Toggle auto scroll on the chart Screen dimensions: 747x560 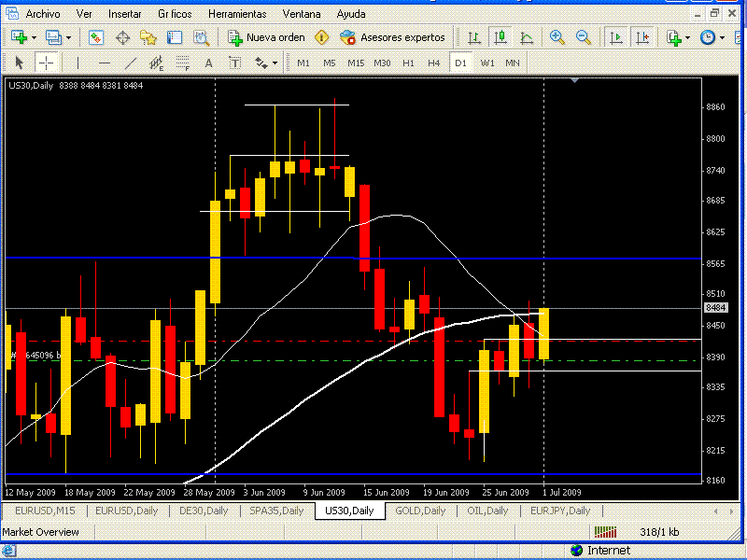616,37
